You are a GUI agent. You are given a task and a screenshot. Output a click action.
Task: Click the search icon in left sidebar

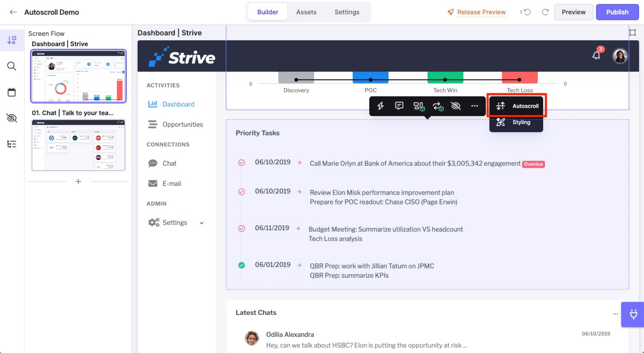pyautogui.click(x=12, y=66)
